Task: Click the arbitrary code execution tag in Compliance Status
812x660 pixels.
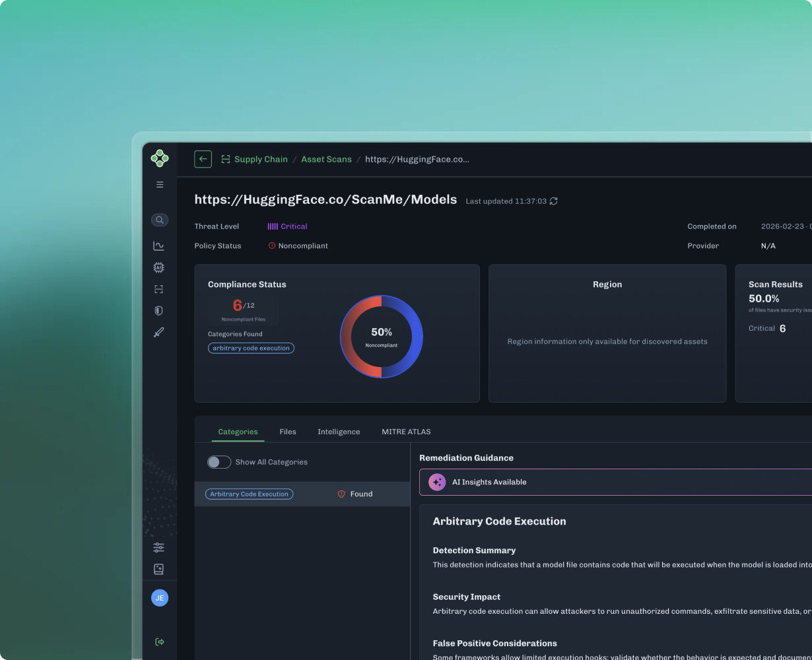Action: (251, 348)
